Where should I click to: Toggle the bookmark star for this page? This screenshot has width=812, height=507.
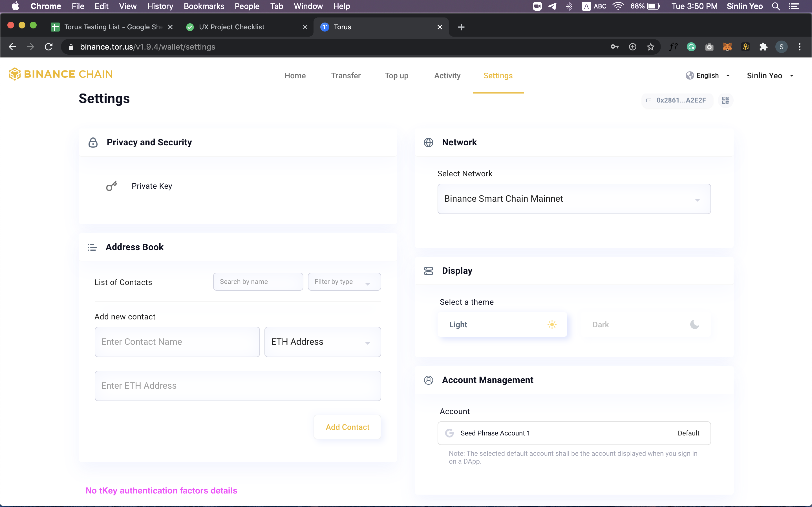coord(650,47)
